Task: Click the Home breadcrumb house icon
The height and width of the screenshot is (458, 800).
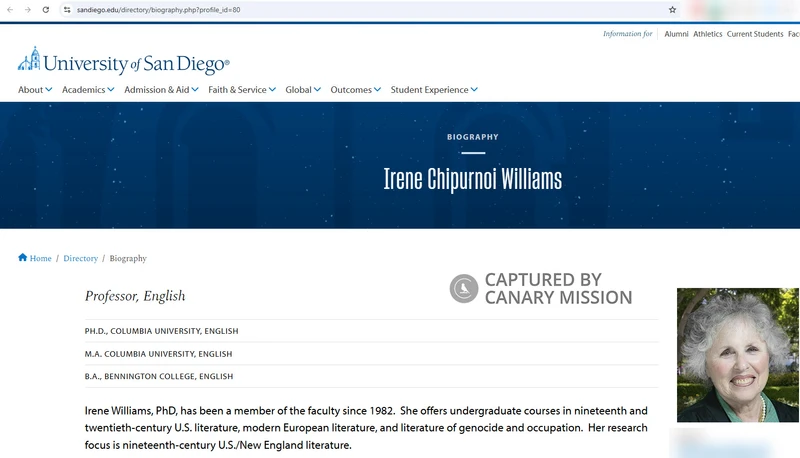Action: 22,258
